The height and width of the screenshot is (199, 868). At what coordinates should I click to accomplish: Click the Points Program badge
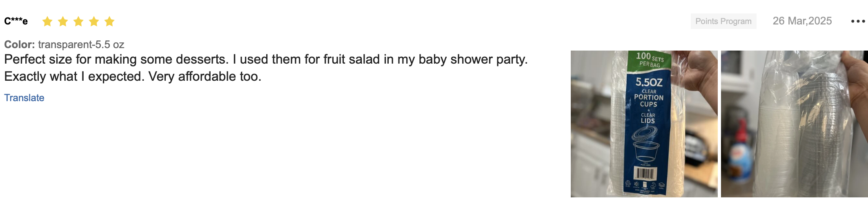tap(723, 21)
